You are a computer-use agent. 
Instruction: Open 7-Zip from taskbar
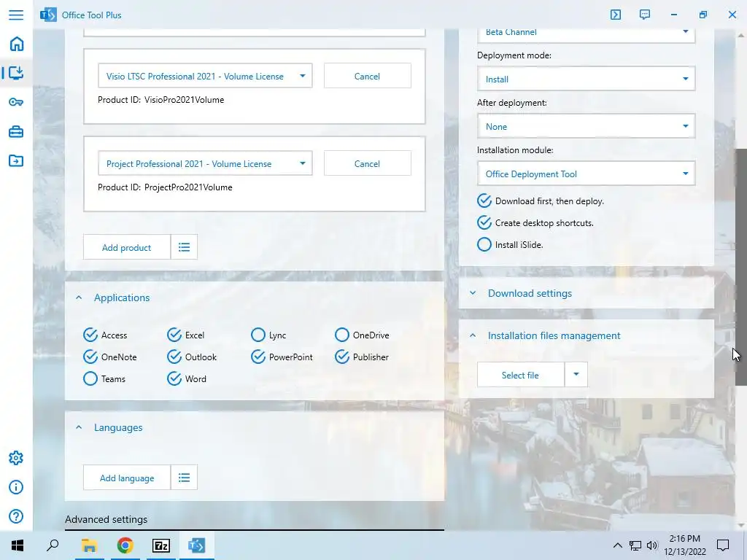point(161,545)
